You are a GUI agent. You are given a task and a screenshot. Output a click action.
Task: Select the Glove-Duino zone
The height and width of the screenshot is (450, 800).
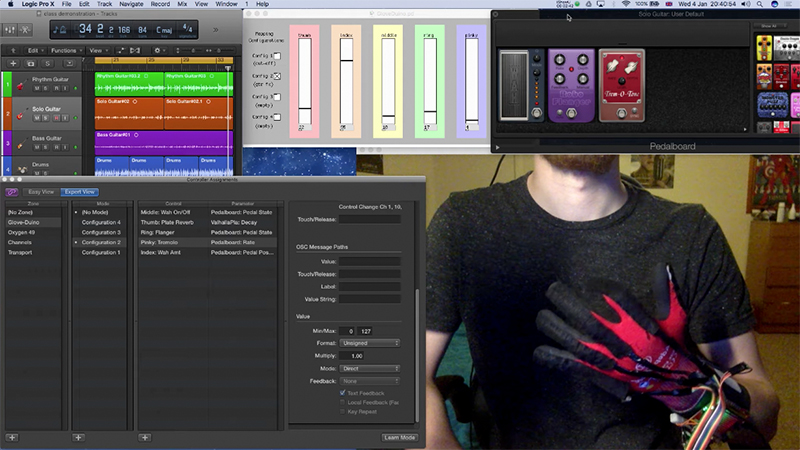point(33,222)
